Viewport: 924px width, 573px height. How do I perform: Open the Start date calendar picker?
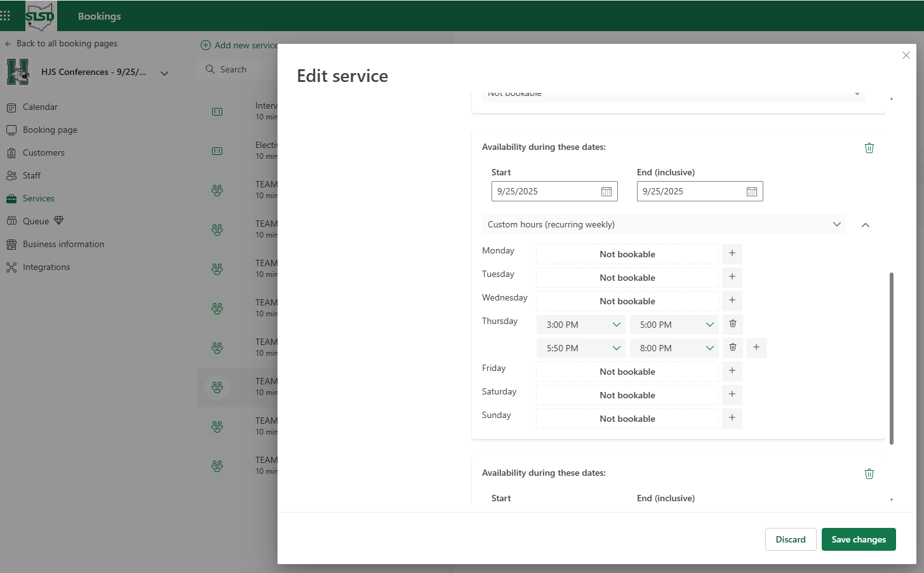pos(606,191)
